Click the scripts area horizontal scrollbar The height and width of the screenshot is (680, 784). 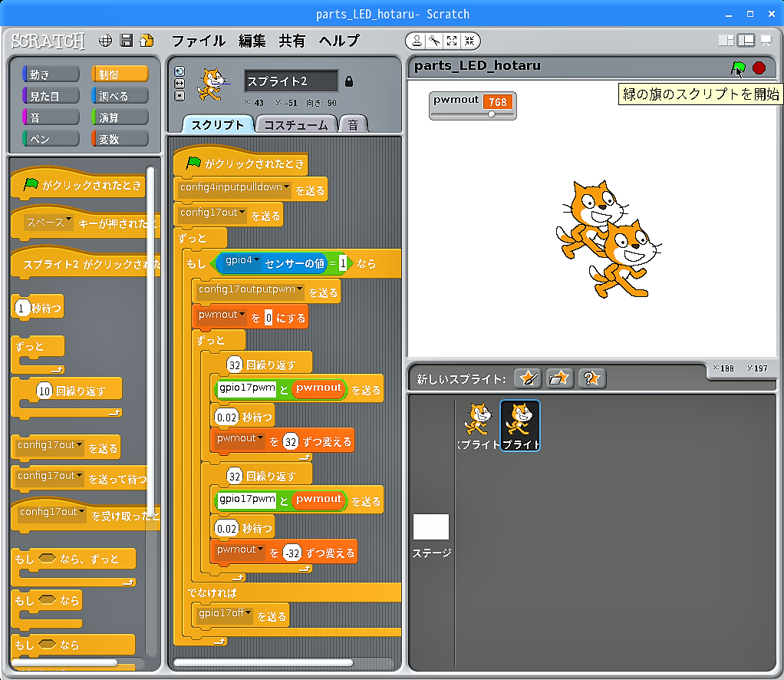tap(263, 663)
